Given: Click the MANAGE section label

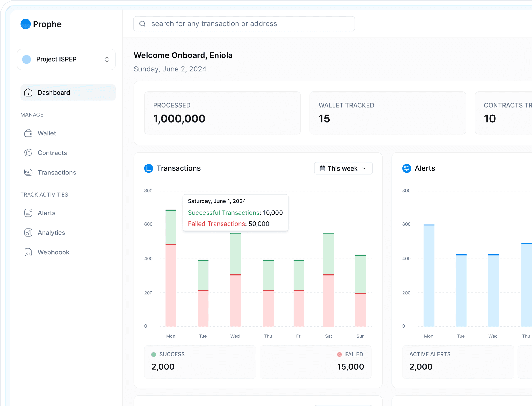Looking at the screenshot, I should pyautogui.click(x=32, y=115).
